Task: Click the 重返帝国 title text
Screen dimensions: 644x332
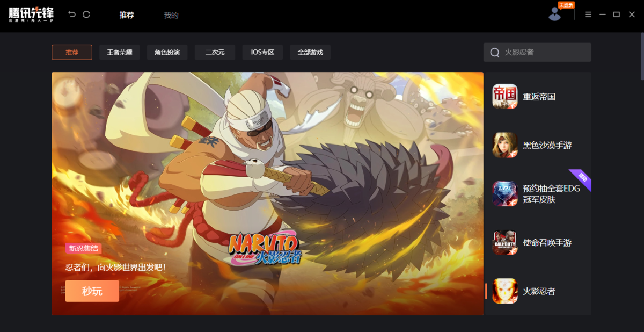Action: click(x=539, y=97)
